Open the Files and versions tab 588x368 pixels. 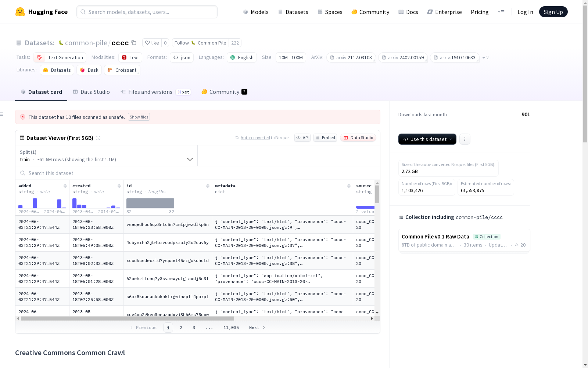(x=155, y=92)
